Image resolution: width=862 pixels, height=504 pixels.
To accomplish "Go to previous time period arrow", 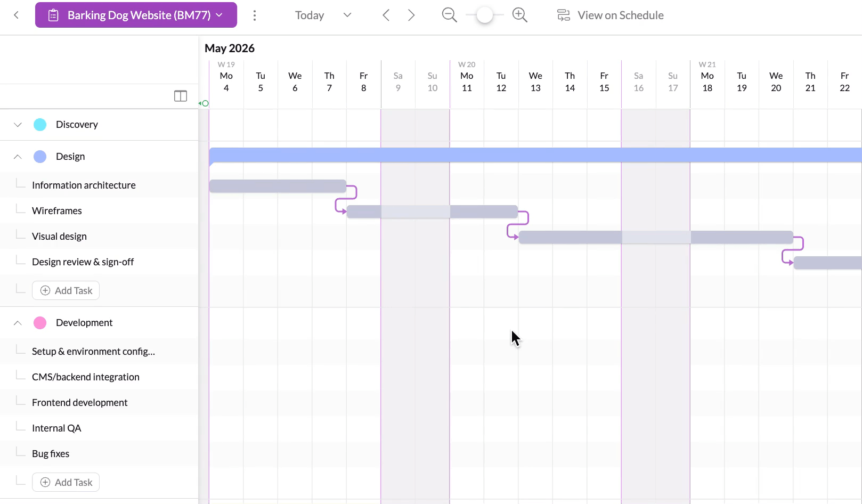I will point(386,15).
